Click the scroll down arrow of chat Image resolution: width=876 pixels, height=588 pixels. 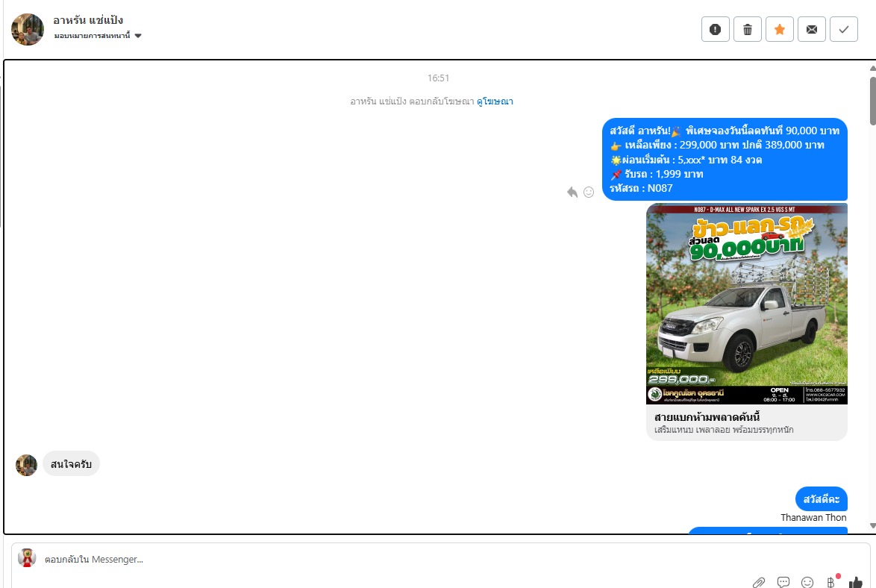pos(873,525)
